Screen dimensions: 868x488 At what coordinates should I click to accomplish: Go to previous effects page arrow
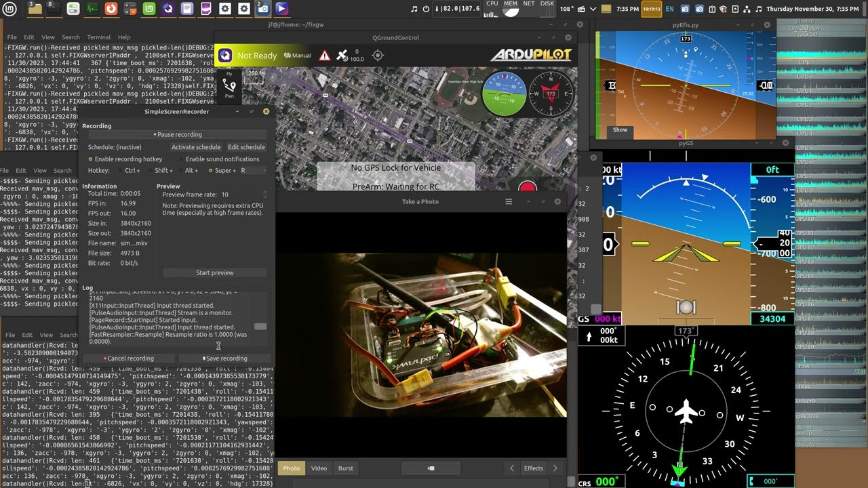click(512, 468)
